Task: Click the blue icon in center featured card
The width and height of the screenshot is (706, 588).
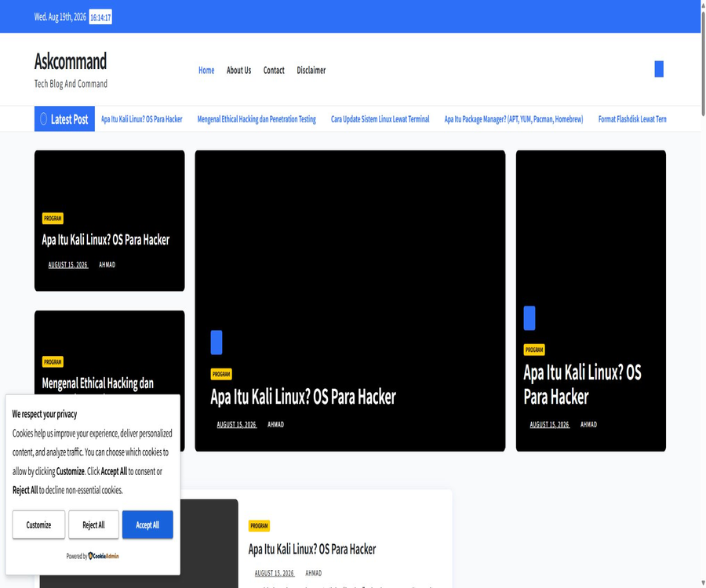Action: pyautogui.click(x=217, y=343)
